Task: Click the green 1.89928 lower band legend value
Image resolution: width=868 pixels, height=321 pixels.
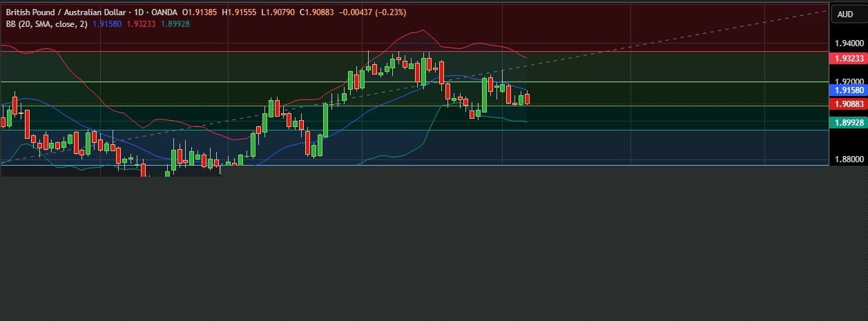Action: click(175, 23)
